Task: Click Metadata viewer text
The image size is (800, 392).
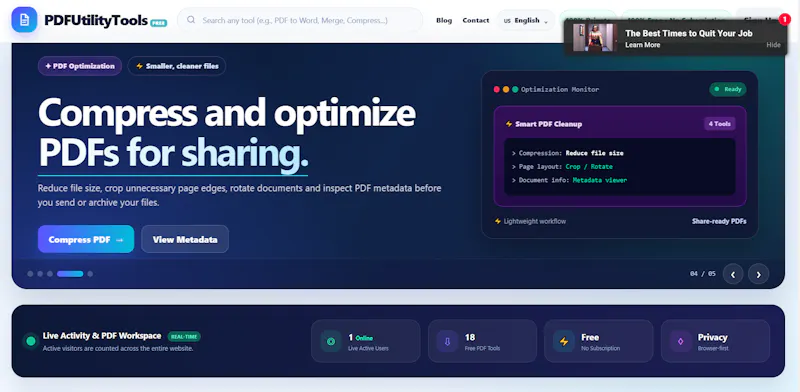Action: tap(599, 180)
